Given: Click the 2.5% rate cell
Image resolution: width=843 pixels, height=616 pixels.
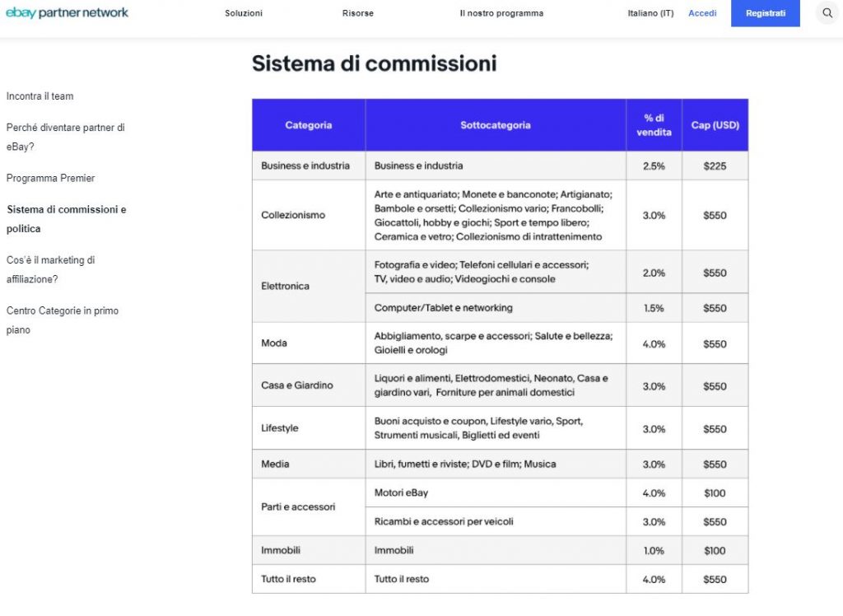Looking at the screenshot, I should [x=654, y=166].
